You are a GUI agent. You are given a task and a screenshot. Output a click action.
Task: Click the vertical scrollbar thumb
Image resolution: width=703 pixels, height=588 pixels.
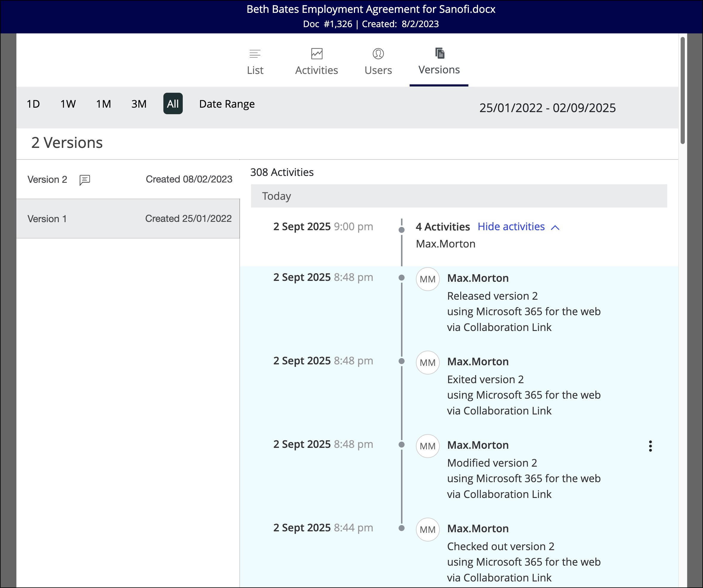click(683, 90)
